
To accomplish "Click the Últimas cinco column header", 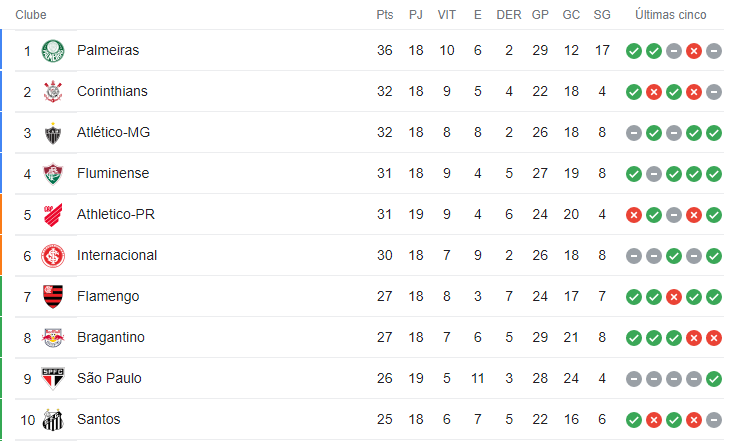I will point(670,15).
